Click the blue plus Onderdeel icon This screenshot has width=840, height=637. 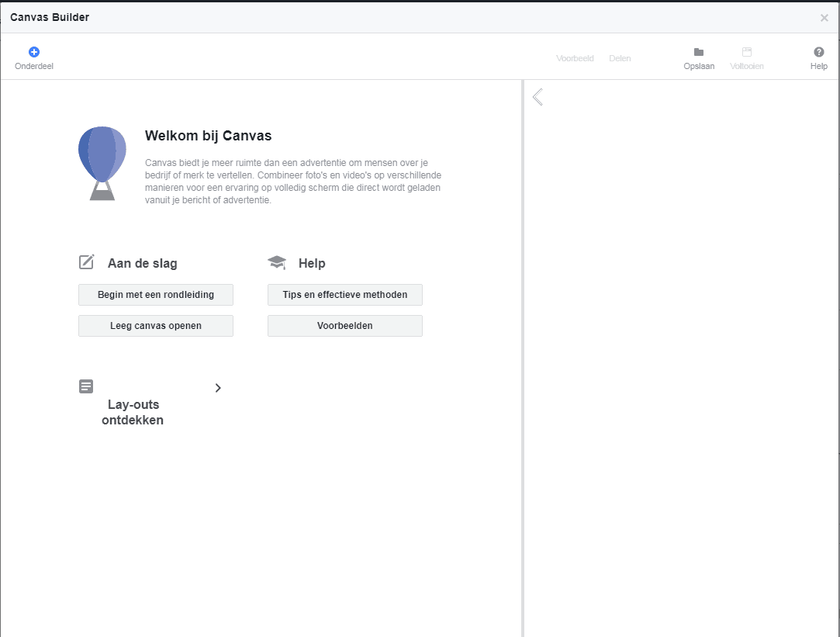pos(34,52)
